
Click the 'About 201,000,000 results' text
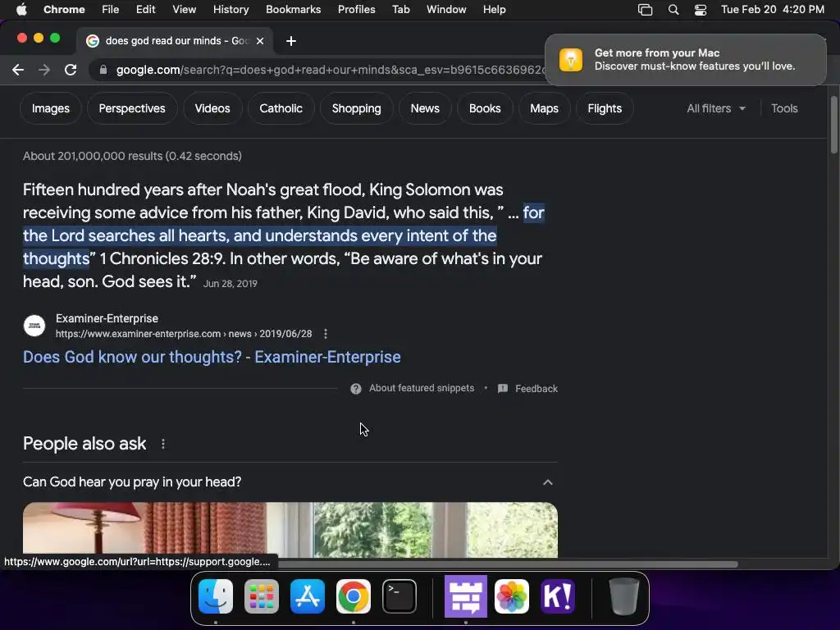point(132,156)
